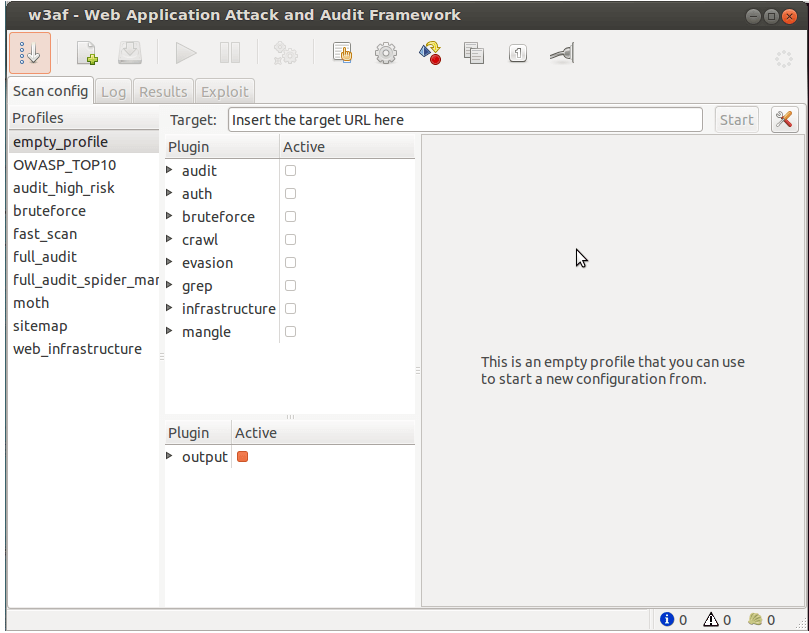
Task: Select the grep plugin row label
Action: pos(197,286)
